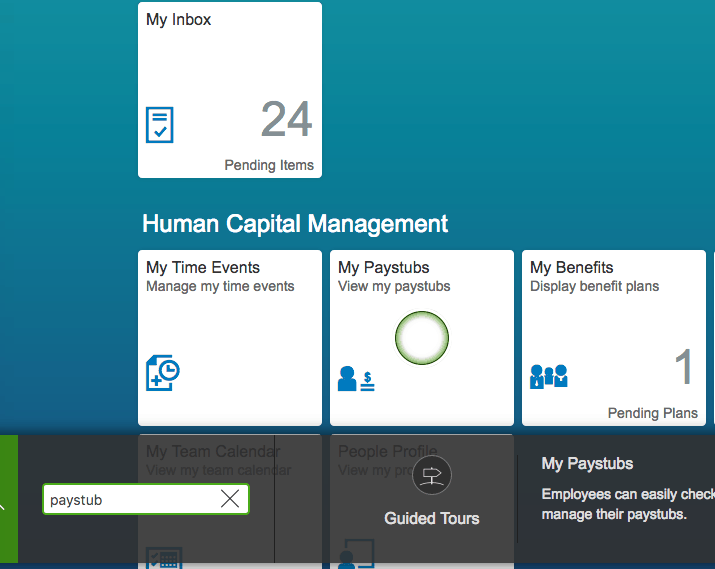Click the My Team Calendar tile

230,502
